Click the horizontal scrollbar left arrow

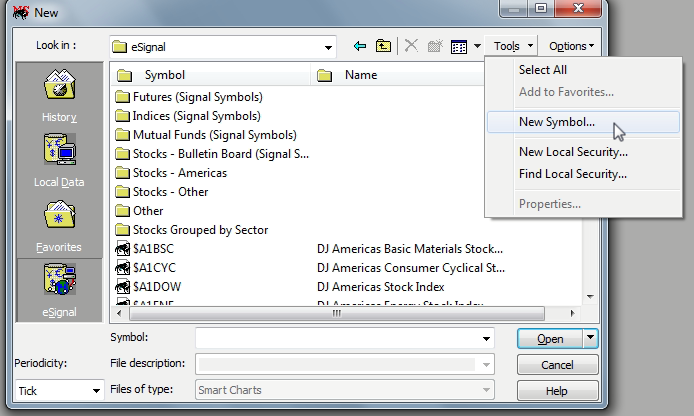pyautogui.click(x=119, y=313)
